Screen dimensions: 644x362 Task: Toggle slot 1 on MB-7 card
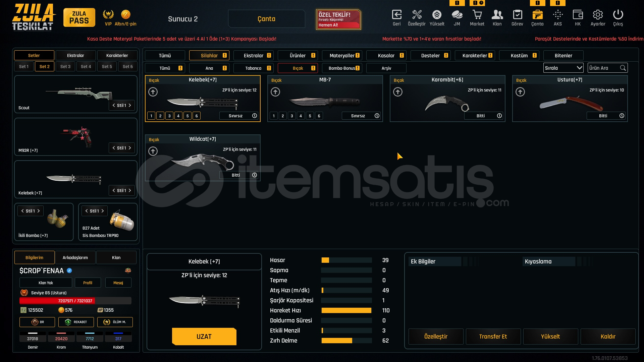(x=274, y=116)
